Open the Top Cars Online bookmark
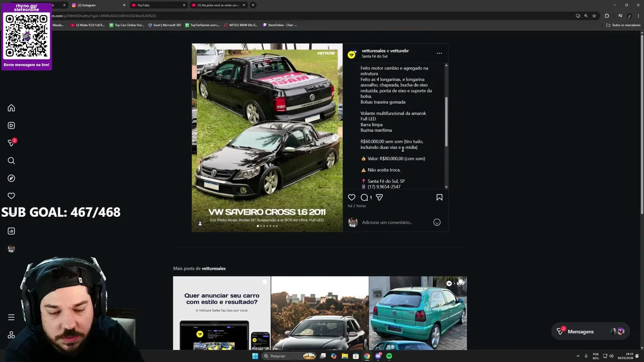Viewport: 644px width, 362px height. coord(126,25)
